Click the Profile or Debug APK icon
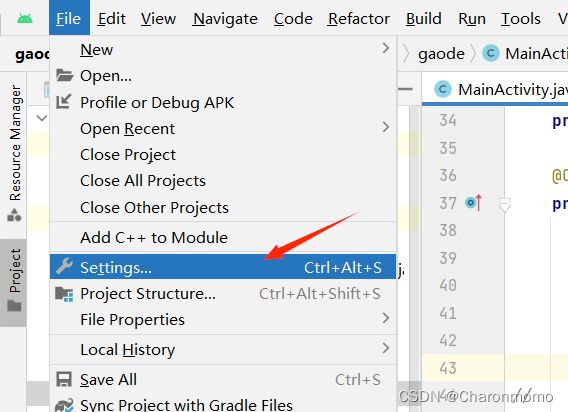568x412 pixels. tap(64, 102)
